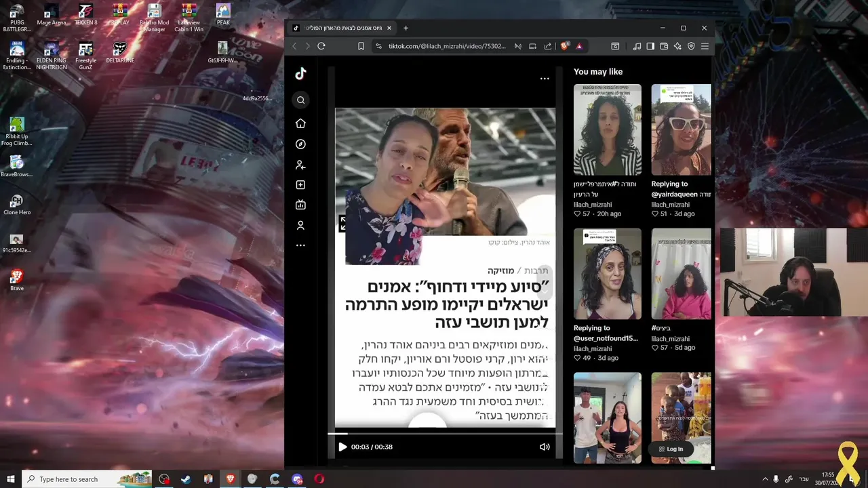Image resolution: width=868 pixels, height=488 pixels.
Task: Open three-dot options above the video
Action: [x=545, y=79]
